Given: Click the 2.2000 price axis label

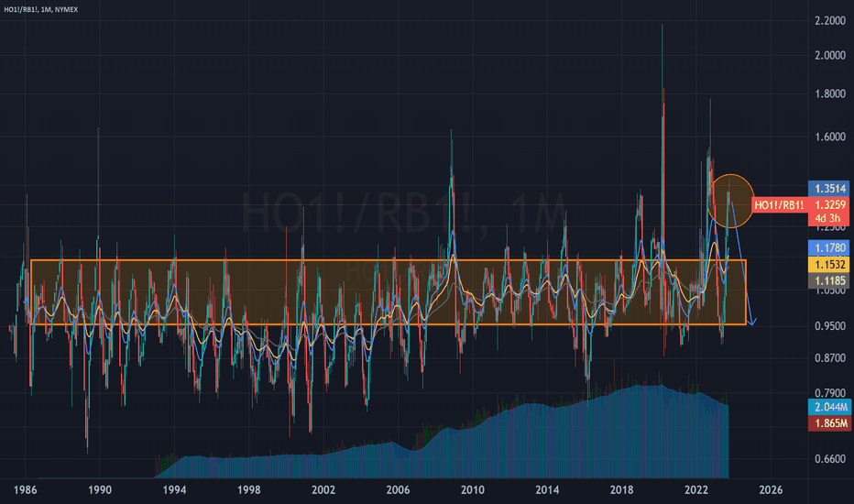Looking at the screenshot, I should click(830, 21).
